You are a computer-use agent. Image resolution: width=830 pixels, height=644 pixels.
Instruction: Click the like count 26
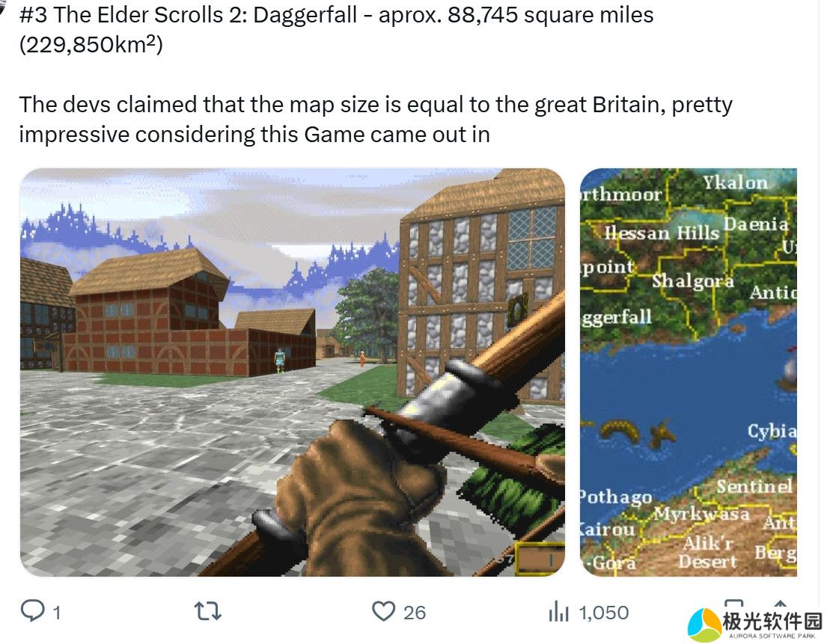[x=415, y=613]
